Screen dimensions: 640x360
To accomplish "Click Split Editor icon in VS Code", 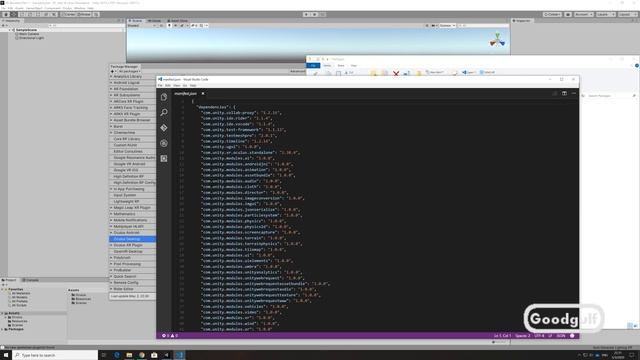I will pyautogui.click(x=564, y=93).
